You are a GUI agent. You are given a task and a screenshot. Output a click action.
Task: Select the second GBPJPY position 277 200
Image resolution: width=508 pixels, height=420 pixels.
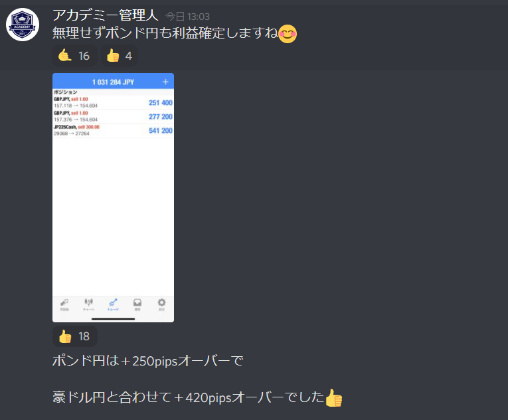(113, 116)
